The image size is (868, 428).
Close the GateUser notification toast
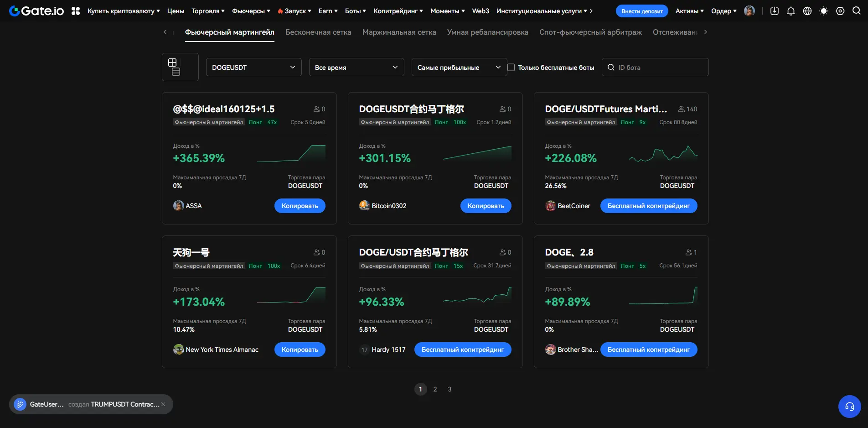coord(163,404)
